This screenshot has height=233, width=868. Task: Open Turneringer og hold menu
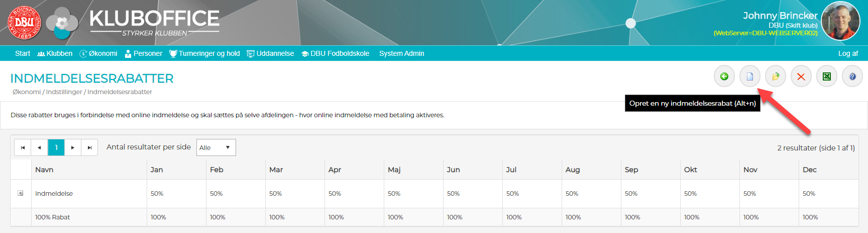[204, 53]
